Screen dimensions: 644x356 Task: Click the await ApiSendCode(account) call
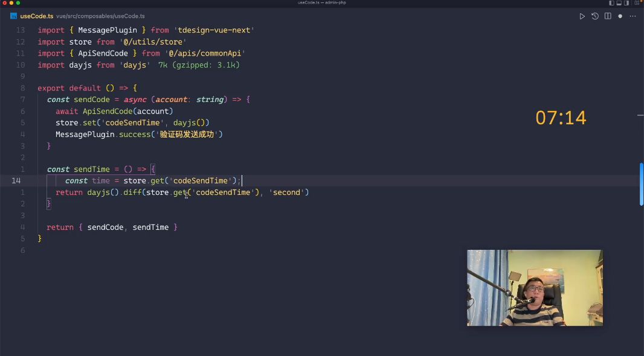pos(114,111)
